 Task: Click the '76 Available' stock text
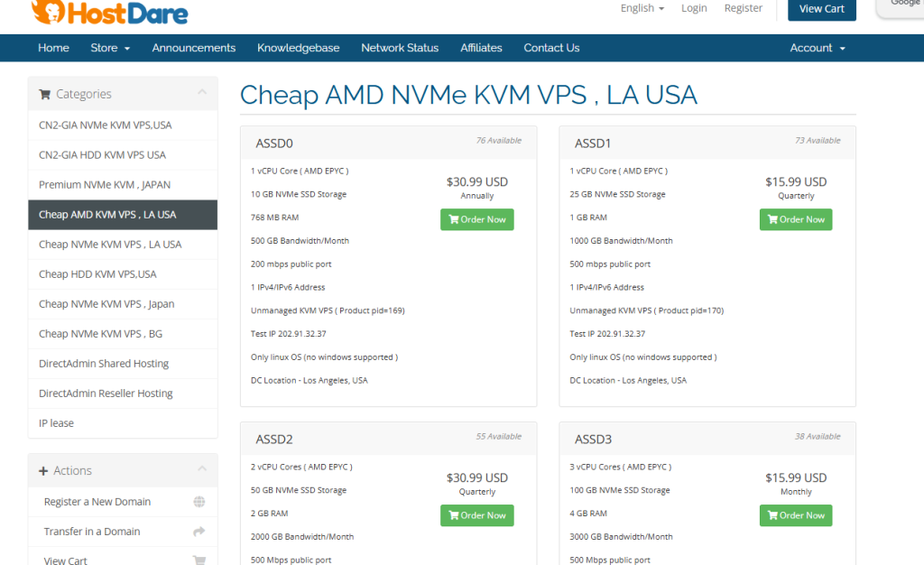click(x=498, y=141)
